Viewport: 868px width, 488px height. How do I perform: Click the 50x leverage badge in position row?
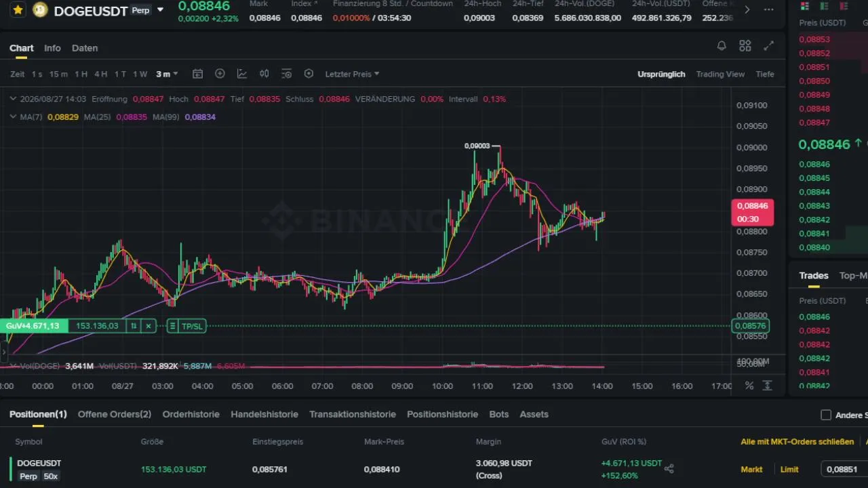51,476
